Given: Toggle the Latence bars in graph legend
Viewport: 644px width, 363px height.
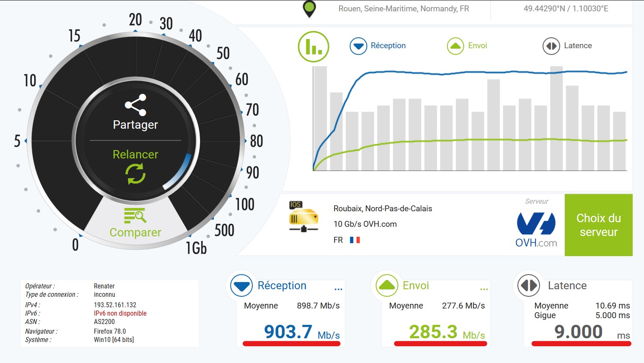Looking at the screenshot, I should (567, 46).
